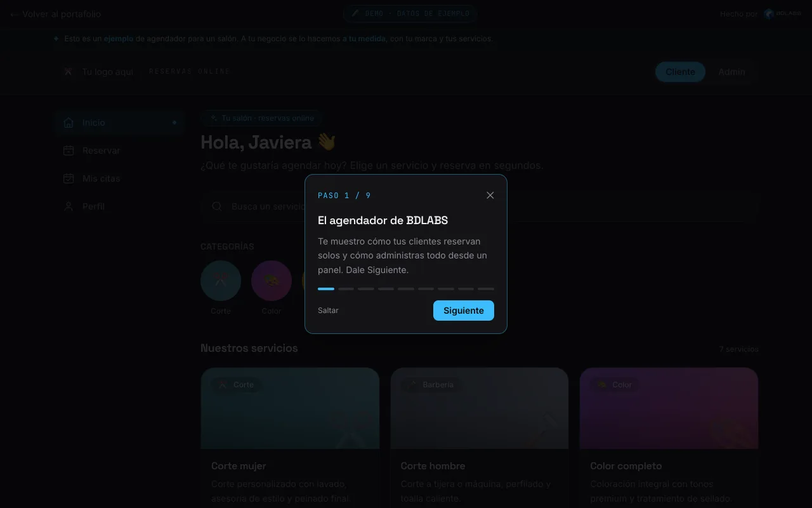The image size is (812, 508).
Task: Open the Corte mujer service card image
Action: click(x=290, y=408)
